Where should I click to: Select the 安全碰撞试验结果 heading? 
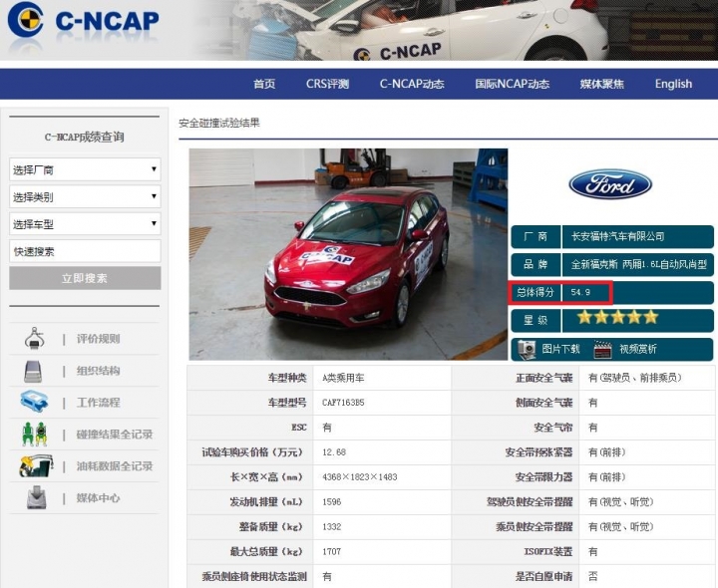click(x=218, y=123)
